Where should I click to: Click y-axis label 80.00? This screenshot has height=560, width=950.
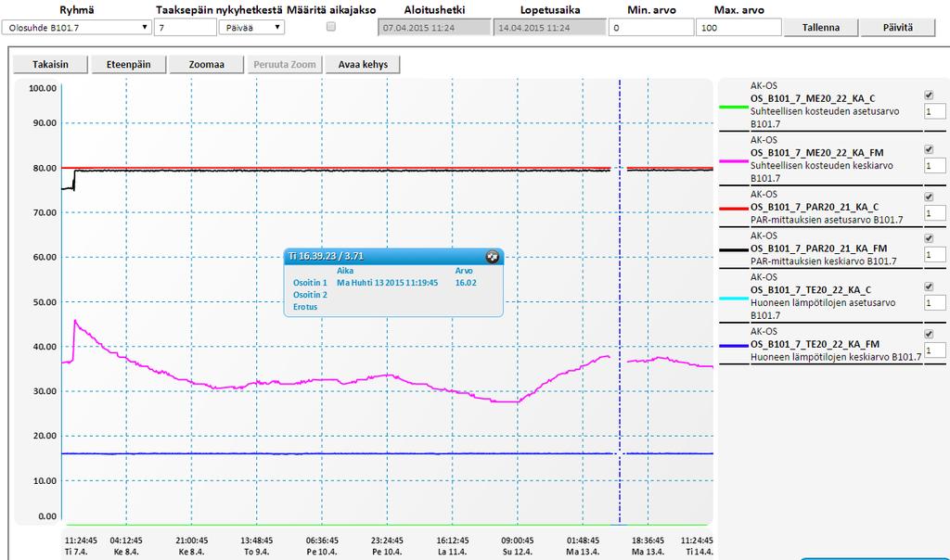point(45,169)
